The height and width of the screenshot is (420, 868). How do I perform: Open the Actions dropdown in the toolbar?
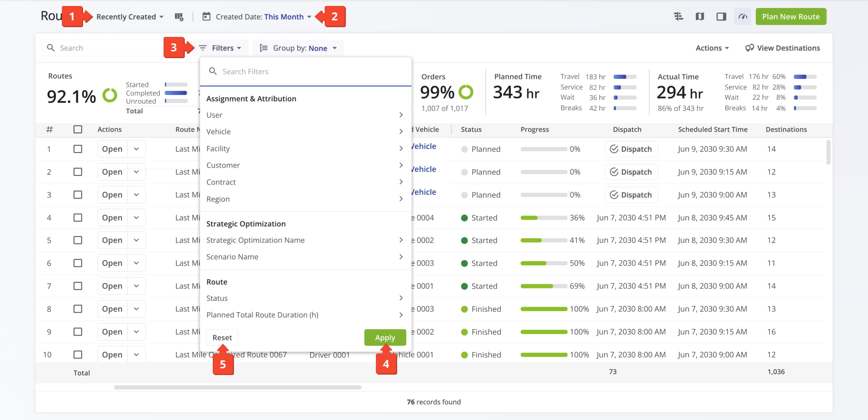[712, 48]
